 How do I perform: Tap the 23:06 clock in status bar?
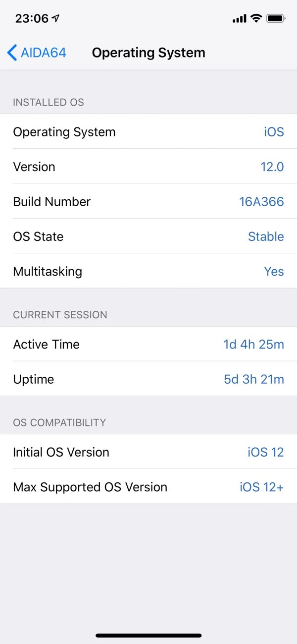tap(32, 19)
